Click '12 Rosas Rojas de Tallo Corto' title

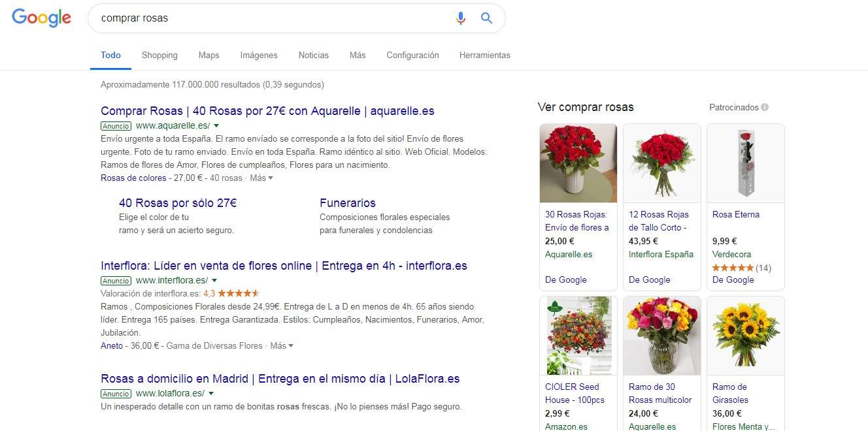(x=659, y=221)
